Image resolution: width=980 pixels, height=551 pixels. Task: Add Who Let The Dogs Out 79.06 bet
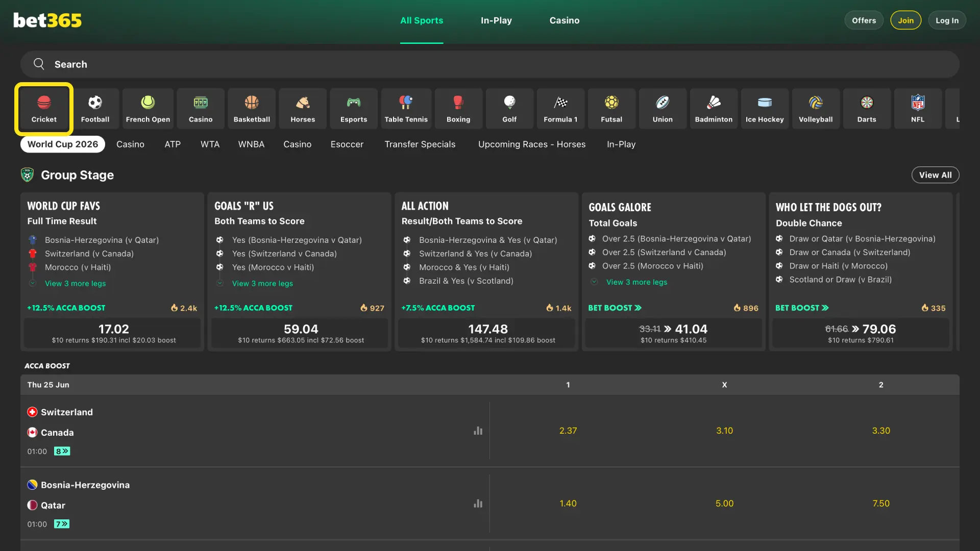861,333
